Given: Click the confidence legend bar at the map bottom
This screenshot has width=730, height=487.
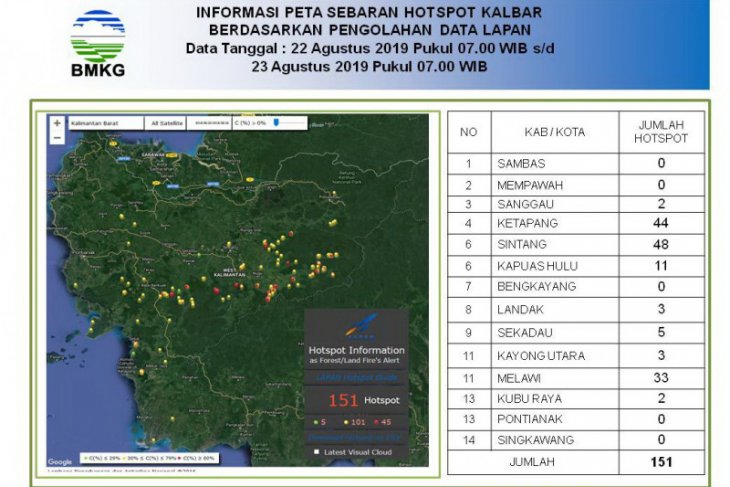Looking at the screenshot, I should 149,458.
